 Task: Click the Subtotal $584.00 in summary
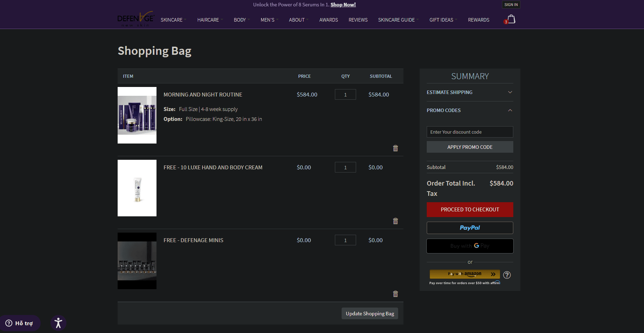tap(504, 167)
